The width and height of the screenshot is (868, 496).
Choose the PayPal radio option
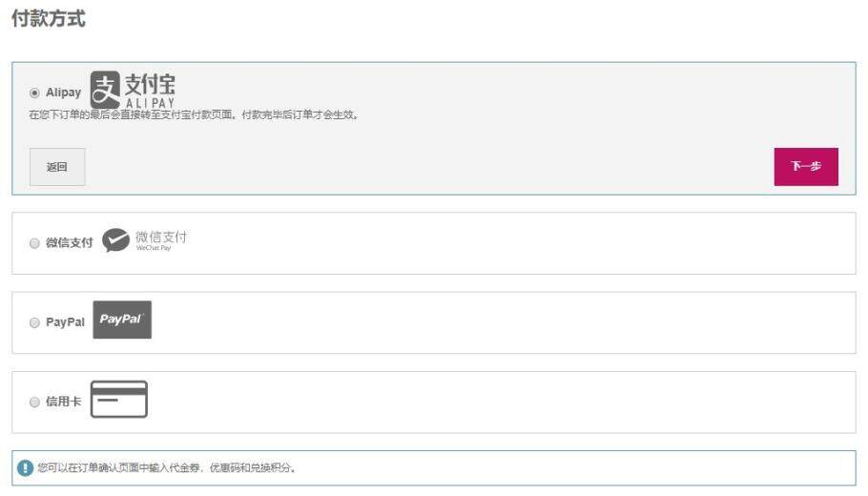[x=34, y=322]
